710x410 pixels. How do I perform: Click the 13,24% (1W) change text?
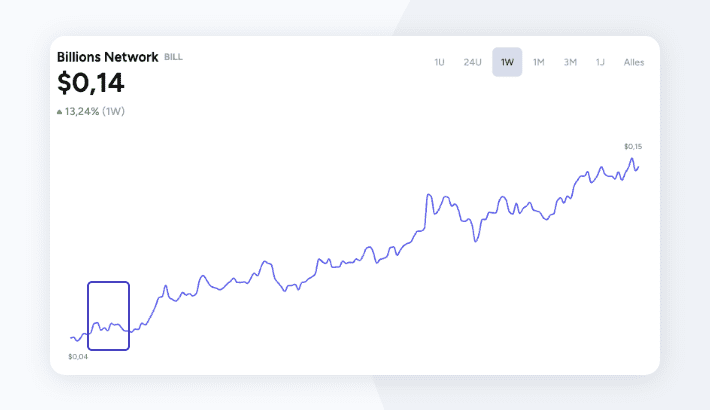[95, 111]
